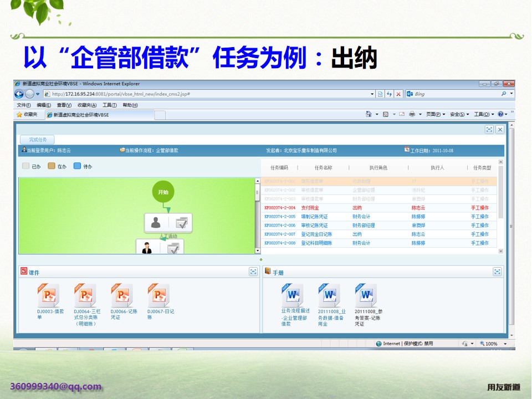Open the 收藏夹(A) menu

87,105
